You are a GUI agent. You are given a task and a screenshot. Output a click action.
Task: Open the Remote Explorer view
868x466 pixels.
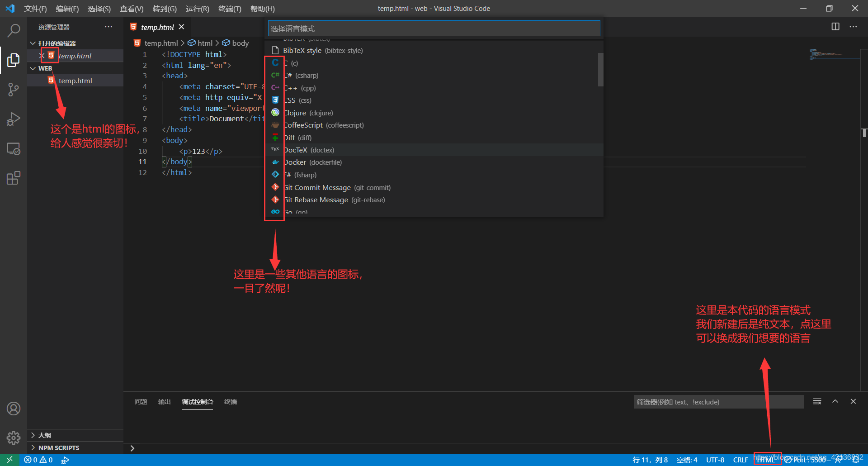pos(14,149)
